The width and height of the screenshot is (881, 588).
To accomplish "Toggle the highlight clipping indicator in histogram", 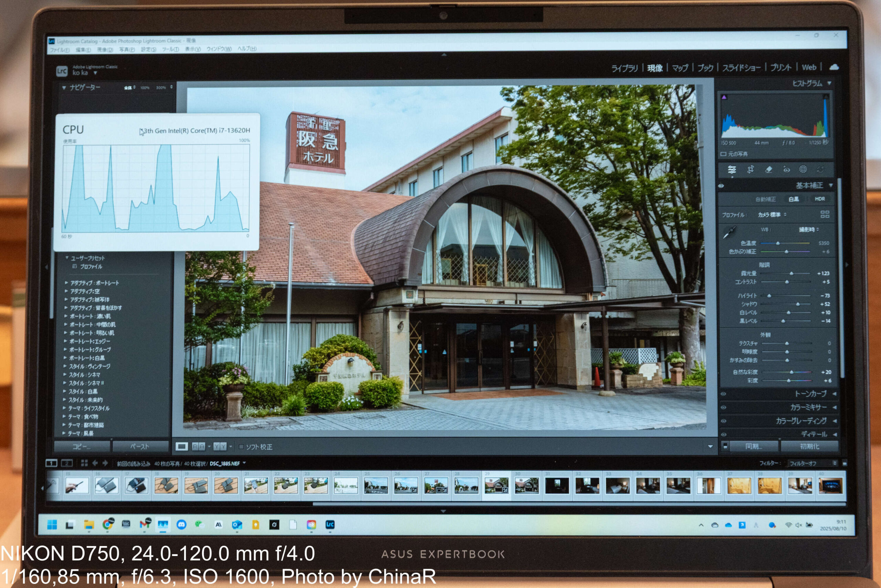I will 826,97.
